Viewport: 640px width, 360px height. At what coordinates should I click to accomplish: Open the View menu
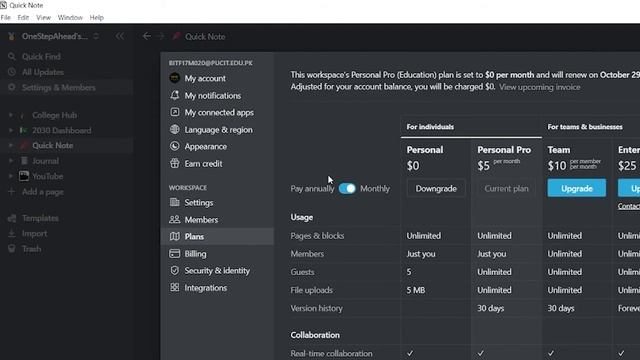(x=43, y=18)
